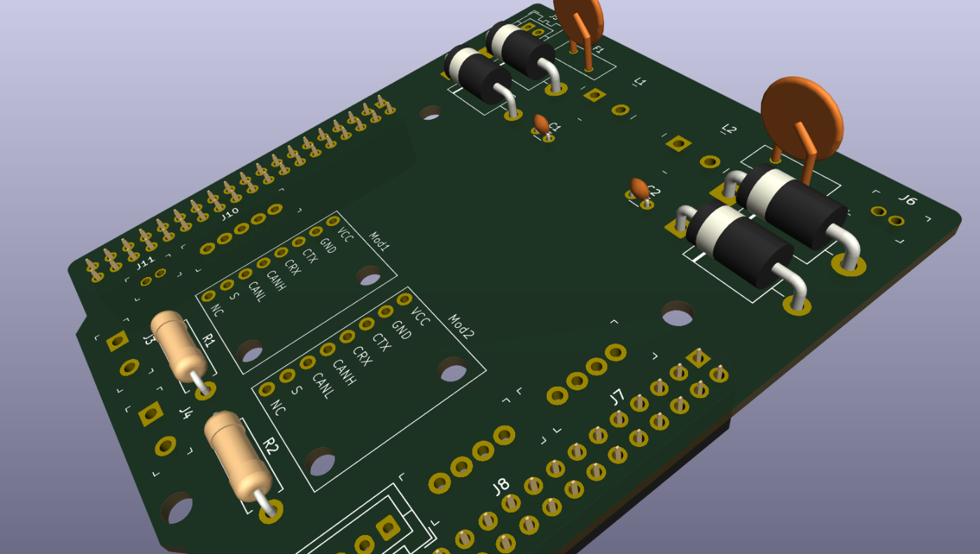This screenshot has width=980, height=554.
Task: Click the J7 connector label
Action: click(616, 397)
